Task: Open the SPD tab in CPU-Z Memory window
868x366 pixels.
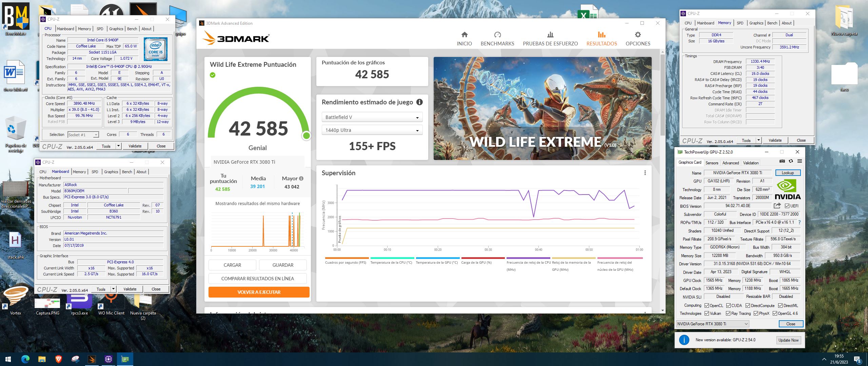Action: click(740, 23)
